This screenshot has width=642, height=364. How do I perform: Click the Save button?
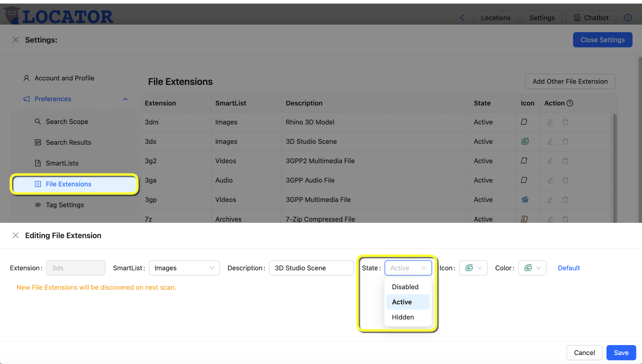point(621,352)
